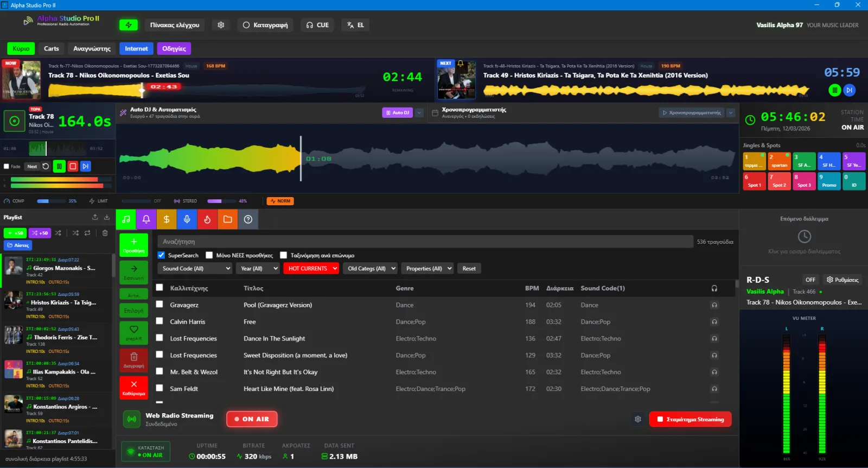Preview Calvin Harris Free with headphone icon
This screenshot has width=868, height=468.
click(x=714, y=322)
